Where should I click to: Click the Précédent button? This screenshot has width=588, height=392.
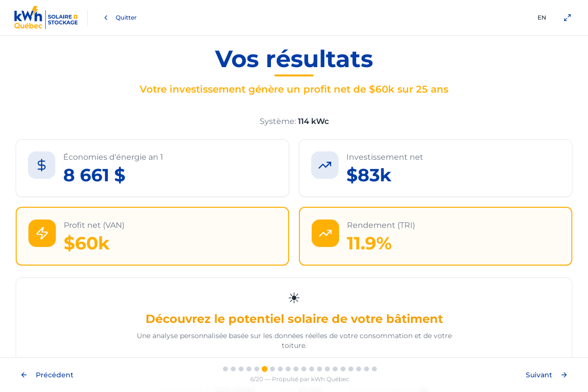pyautogui.click(x=54, y=375)
